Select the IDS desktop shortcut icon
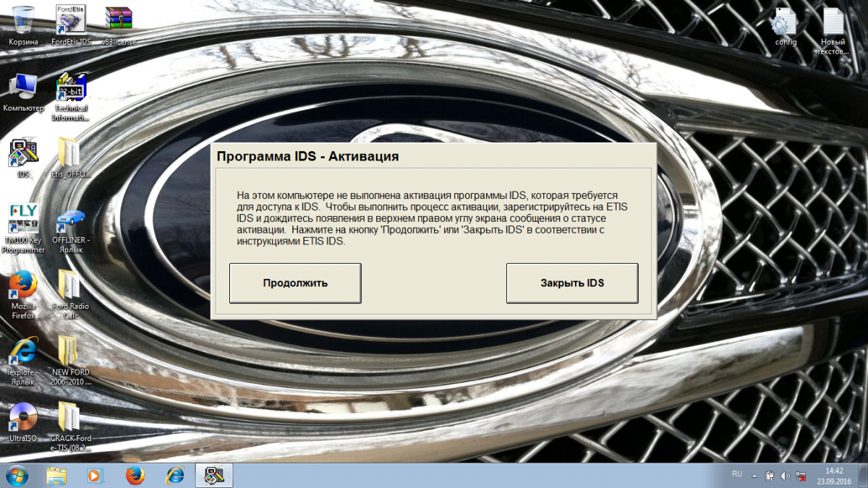 (x=23, y=158)
